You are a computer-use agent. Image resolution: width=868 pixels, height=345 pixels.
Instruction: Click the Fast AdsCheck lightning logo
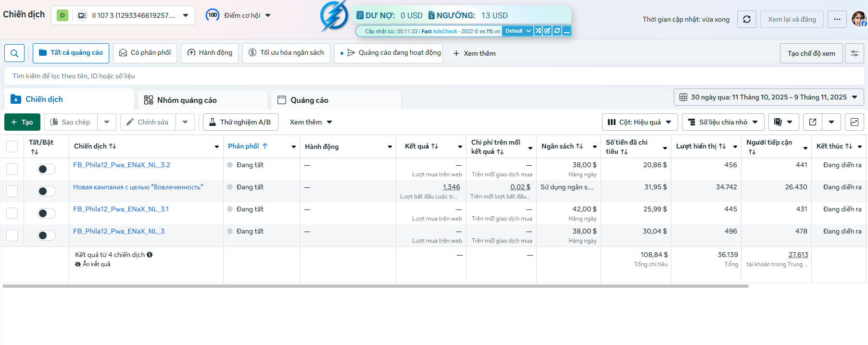(334, 16)
